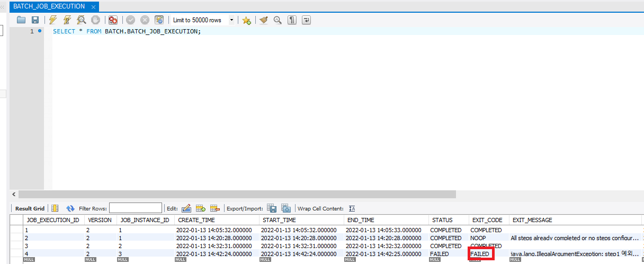644x264 pixels.
Task: Select START_TIME cell 2022-01-13 14:20:28.000000
Action: point(301,238)
